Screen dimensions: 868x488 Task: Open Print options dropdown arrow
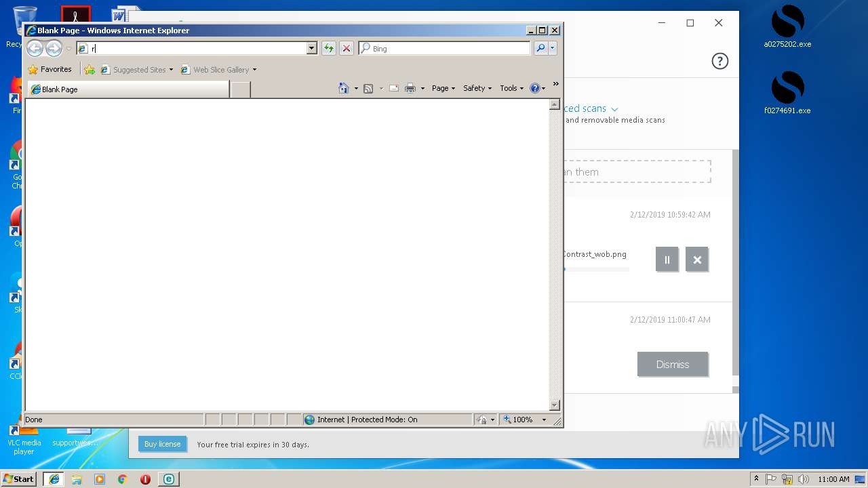coord(422,88)
